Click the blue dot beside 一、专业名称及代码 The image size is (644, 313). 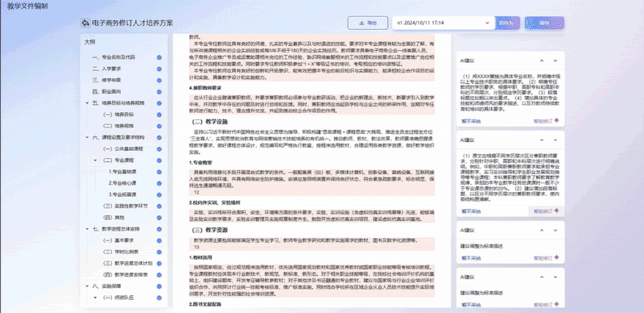[159, 57]
